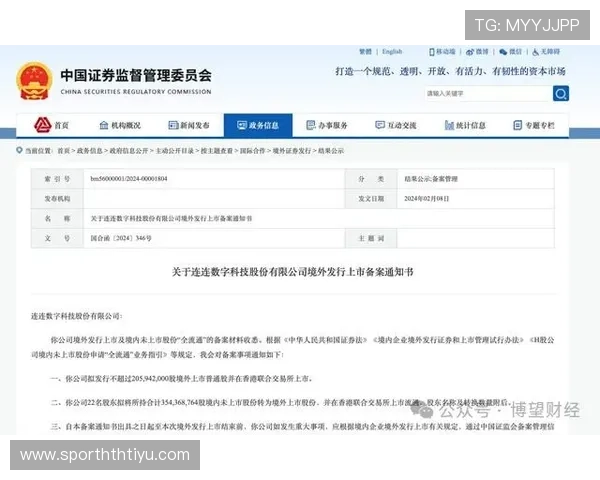This screenshot has width=600, height=480.
Task: Click the blue search magnifier button
Action: (561, 93)
